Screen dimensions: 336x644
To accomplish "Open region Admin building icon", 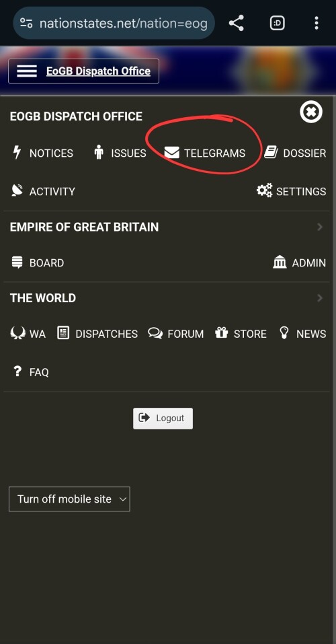I will pyautogui.click(x=280, y=262).
